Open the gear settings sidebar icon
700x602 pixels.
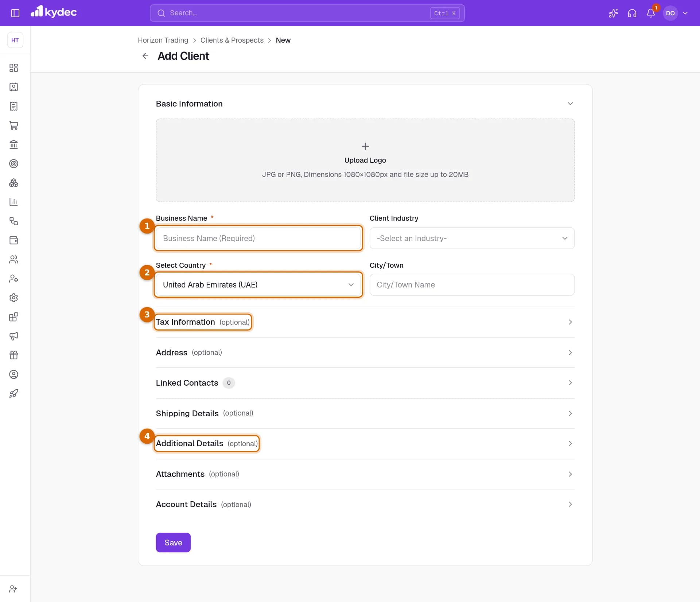click(14, 298)
